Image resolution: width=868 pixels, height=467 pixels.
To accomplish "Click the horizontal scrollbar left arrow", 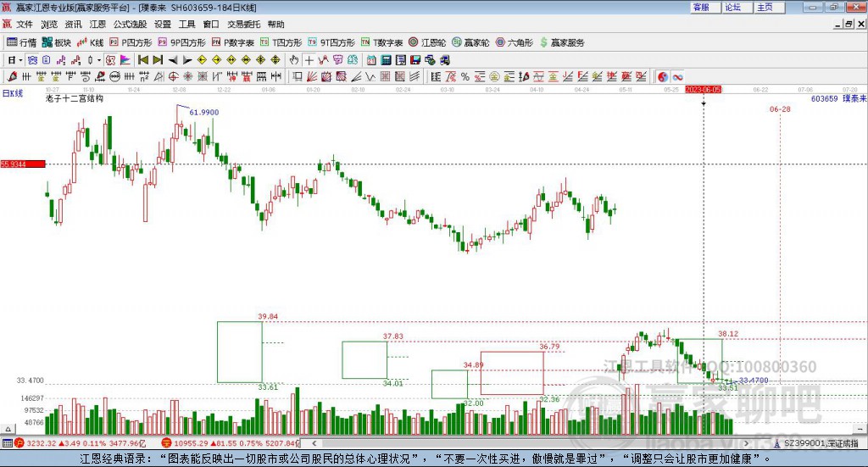I will (x=314, y=443).
